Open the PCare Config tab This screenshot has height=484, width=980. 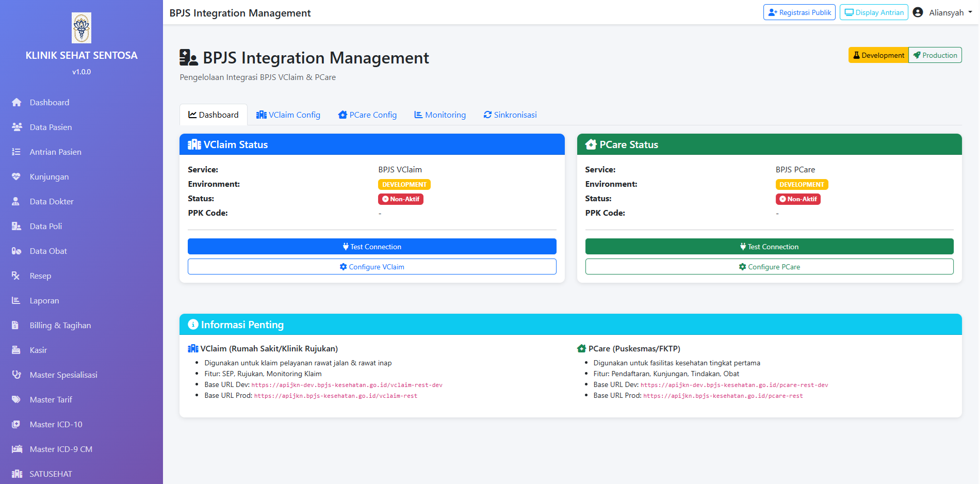367,115
